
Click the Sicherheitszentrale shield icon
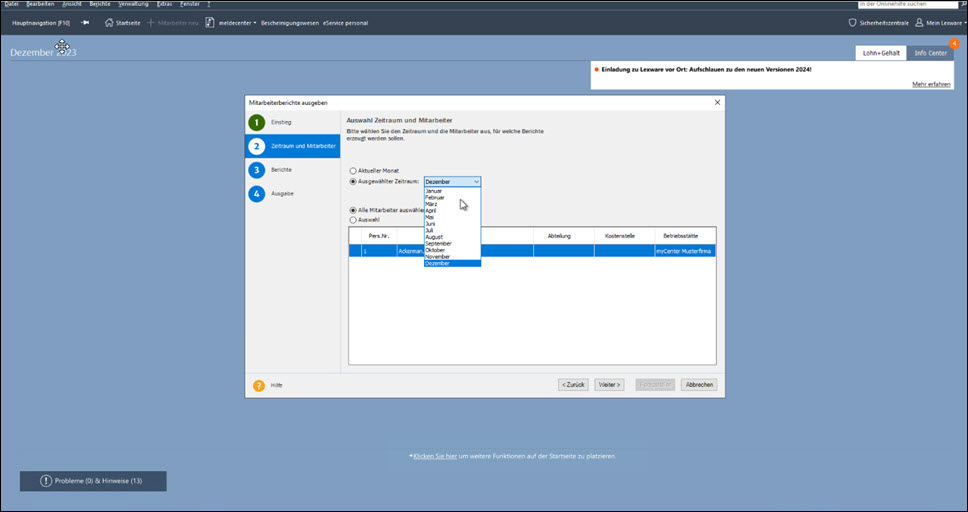[852, 22]
